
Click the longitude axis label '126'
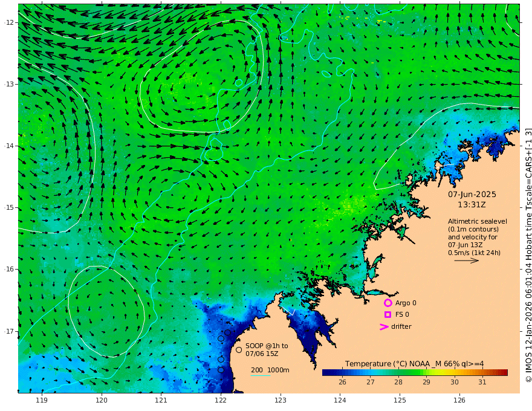[459, 400]
